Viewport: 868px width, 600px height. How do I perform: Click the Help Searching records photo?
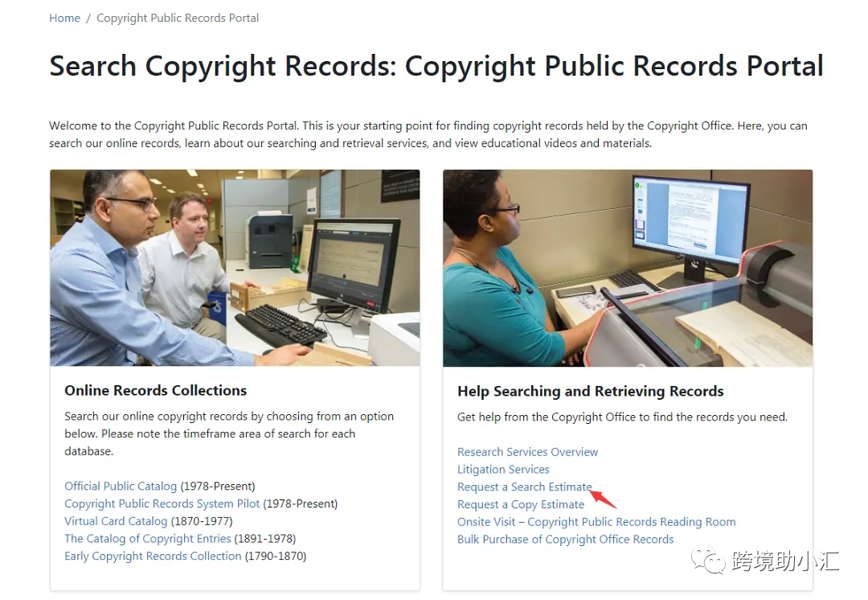tap(628, 268)
